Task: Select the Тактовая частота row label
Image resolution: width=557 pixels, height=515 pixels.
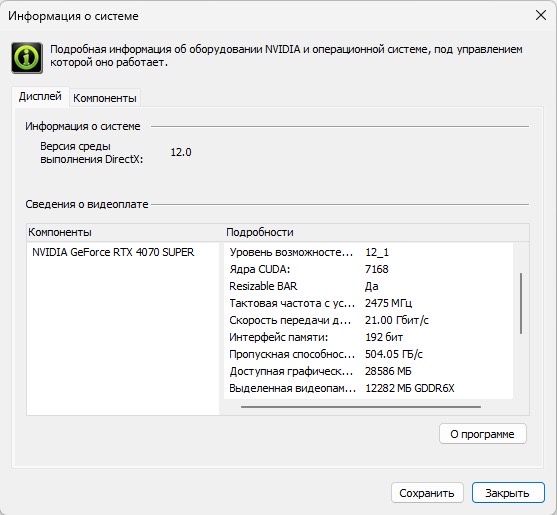Action: 292,303
